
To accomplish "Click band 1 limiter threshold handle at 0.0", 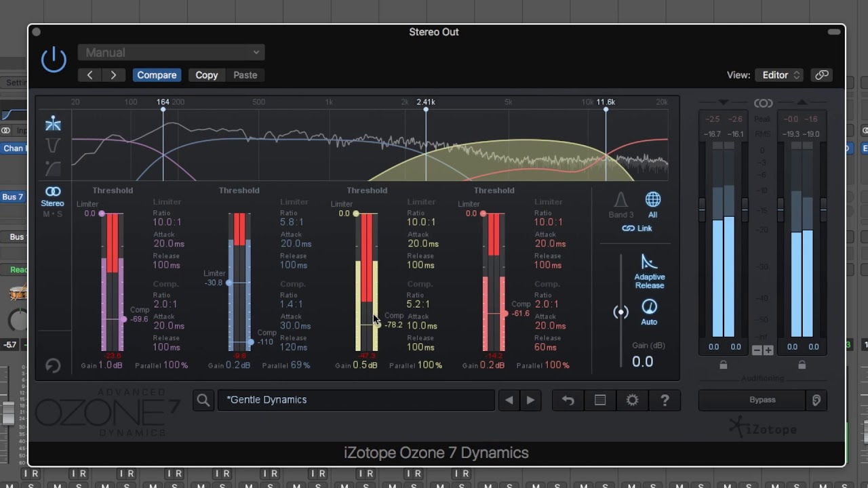I will click(x=102, y=213).
